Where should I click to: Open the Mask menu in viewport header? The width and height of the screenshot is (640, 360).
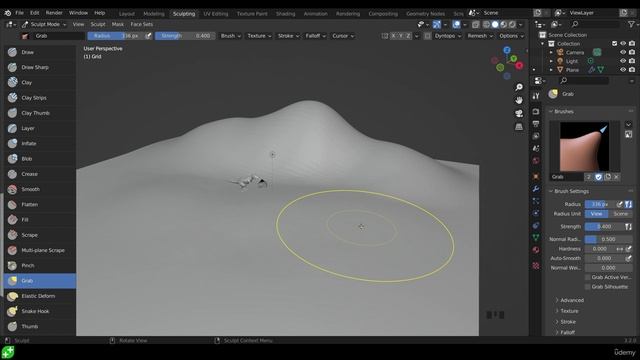click(118, 24)
